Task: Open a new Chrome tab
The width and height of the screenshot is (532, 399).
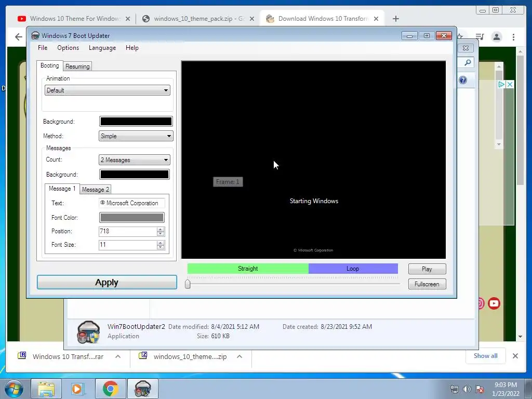Action: 395,19
